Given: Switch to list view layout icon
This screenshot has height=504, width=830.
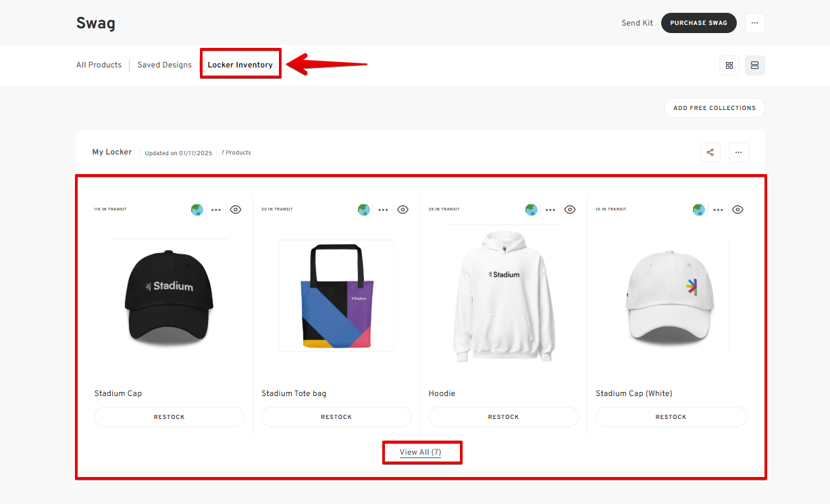Looking at the screenshot, I should tap(754, 65).
